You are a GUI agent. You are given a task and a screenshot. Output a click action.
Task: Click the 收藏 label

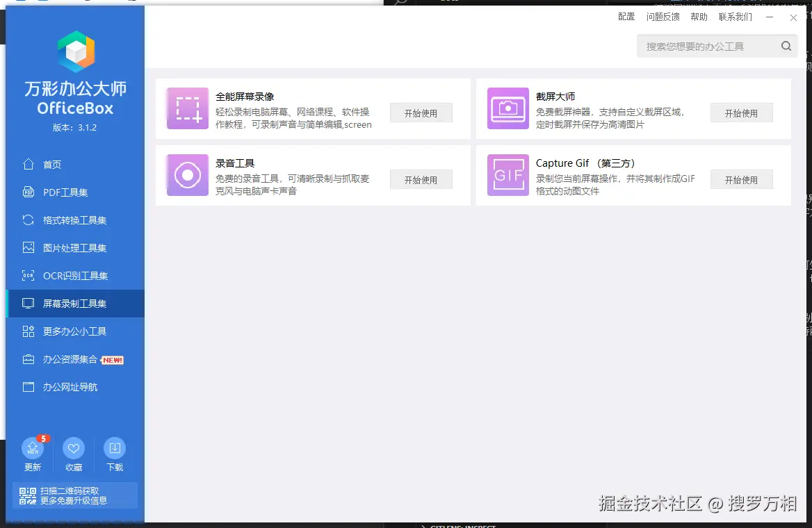74,467
